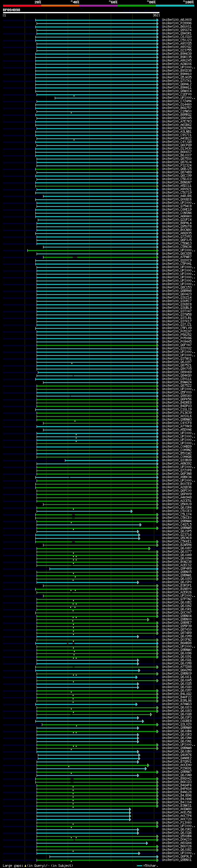The height and width of the screenshot is (868, 197).
Task: Click the query label BP094898
Action: point(11,10)
